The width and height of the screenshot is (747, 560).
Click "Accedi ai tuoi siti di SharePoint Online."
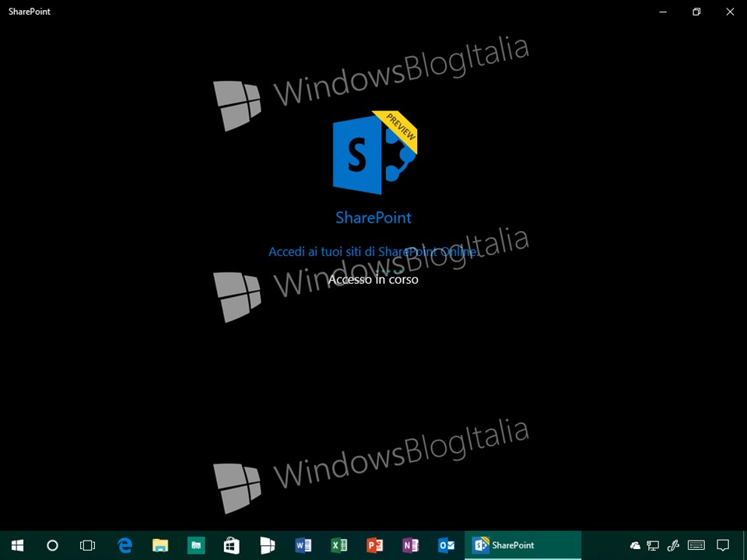pos(373,251)
